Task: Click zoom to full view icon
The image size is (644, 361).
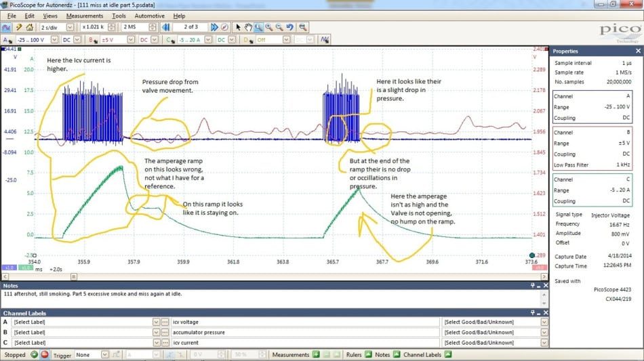Action: [303, 27]
